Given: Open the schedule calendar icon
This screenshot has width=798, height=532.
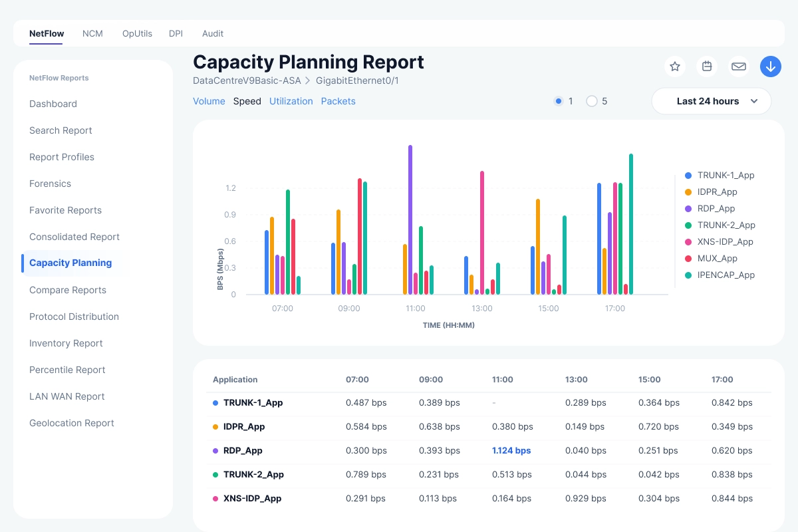Looking at the screenshot, I should click(707, 66).
